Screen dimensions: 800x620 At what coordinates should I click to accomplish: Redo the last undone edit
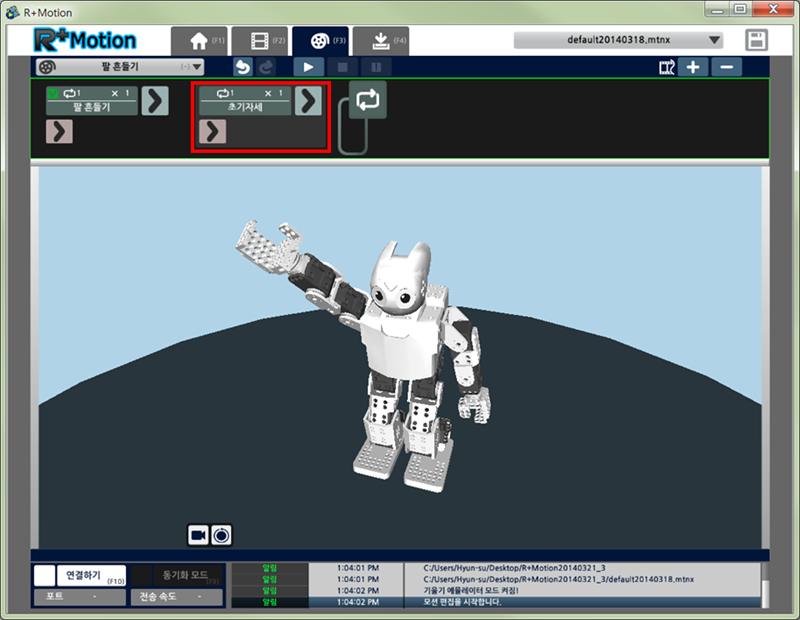tap(266, 67)
